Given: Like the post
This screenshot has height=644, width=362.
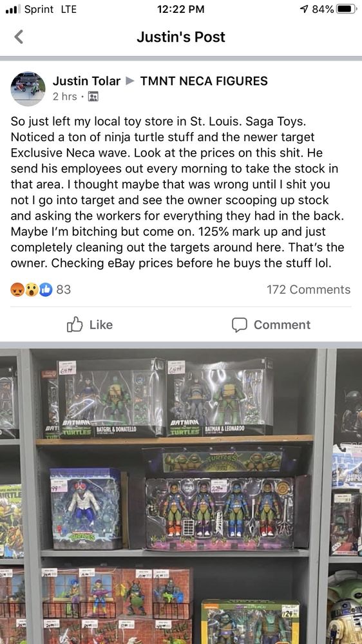Looking at the screenshot, I should pos(90,325).
